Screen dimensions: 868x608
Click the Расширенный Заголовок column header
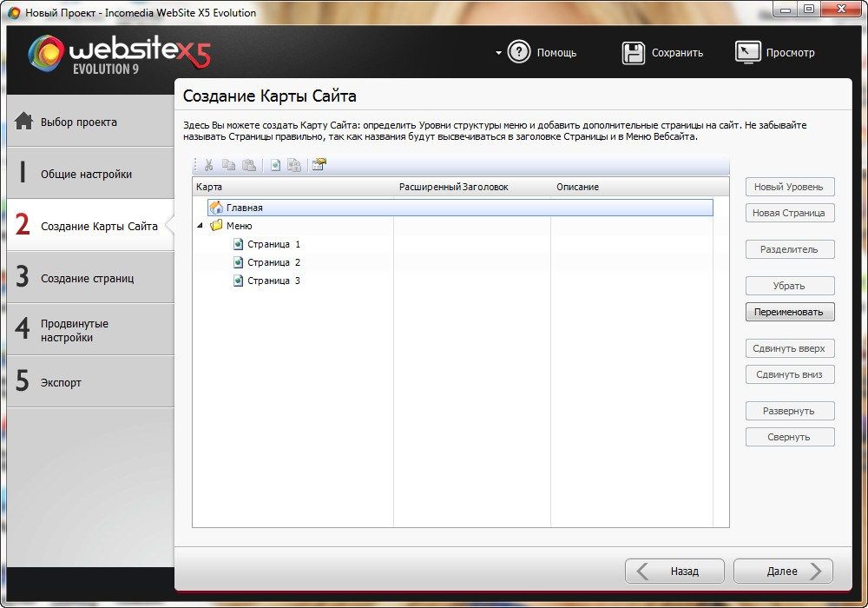point(454,187)
